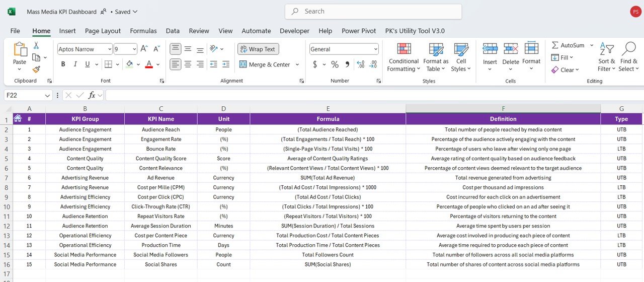Click the home icon in cell A1
The height and width of the screenshot is (282, 644).
click(x=18, y=118)
